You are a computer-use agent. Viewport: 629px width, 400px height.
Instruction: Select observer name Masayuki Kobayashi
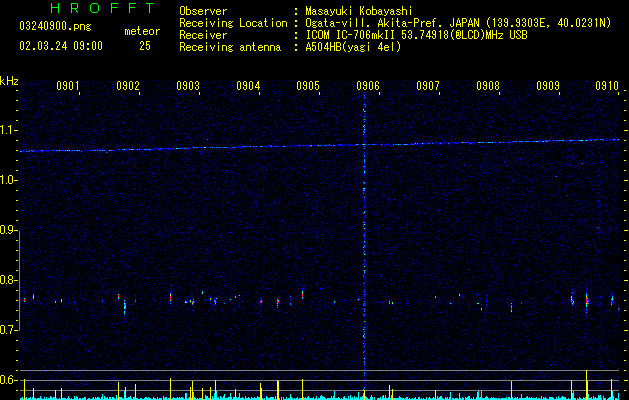pos(359,11)
